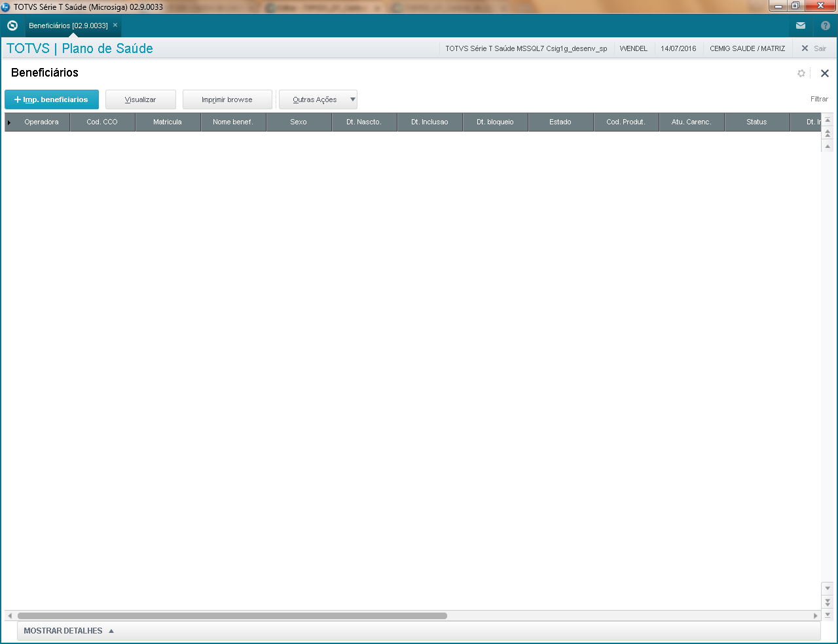This screenshot has height=644, width=838.
Task: Restore down the TOTVS application window
Action: (795, 6)
